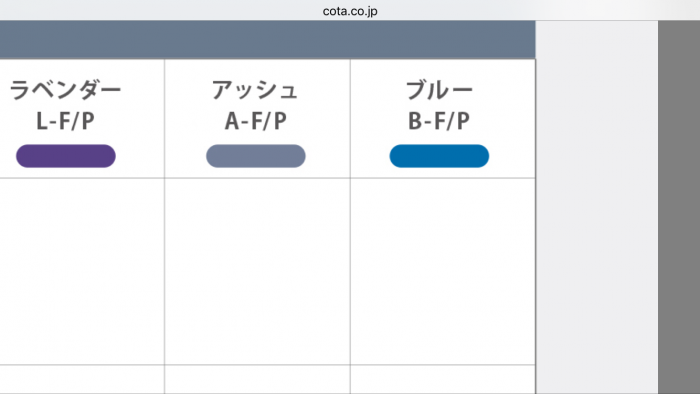Click the アッシュ column heading

coord(255,90)
